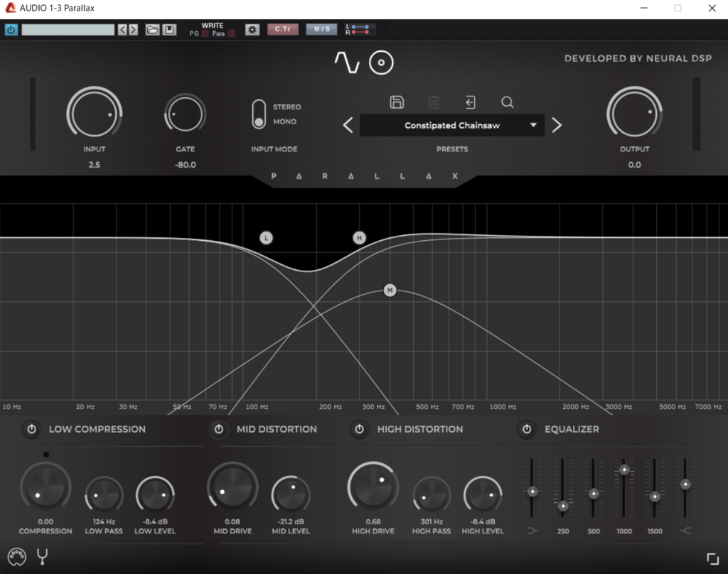The image size is (728, 574).
Task: Click the sine wave logo icon
Action: pos(347,63)
